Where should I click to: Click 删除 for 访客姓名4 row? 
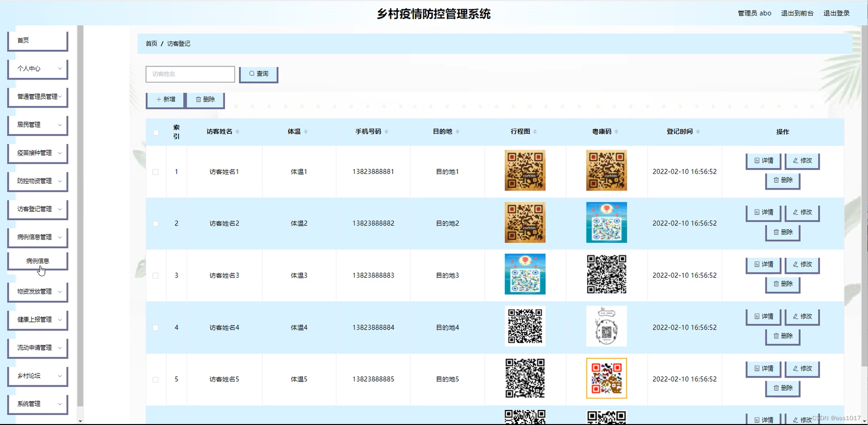click(x=783, y=336)
